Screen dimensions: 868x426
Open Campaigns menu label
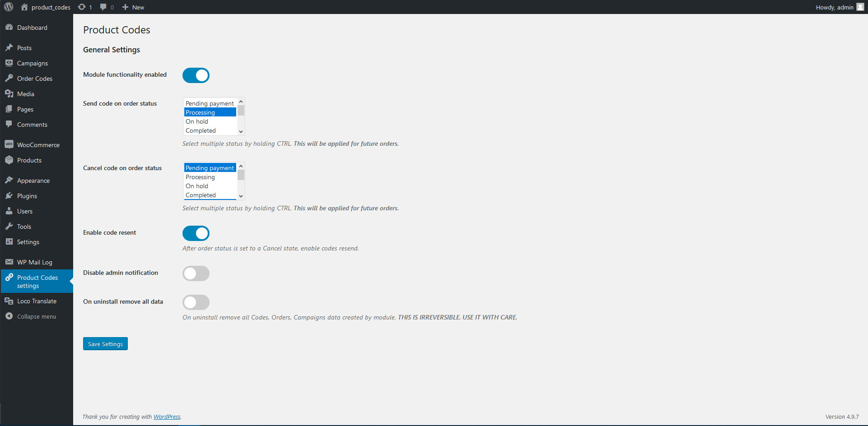coord(33,63)
